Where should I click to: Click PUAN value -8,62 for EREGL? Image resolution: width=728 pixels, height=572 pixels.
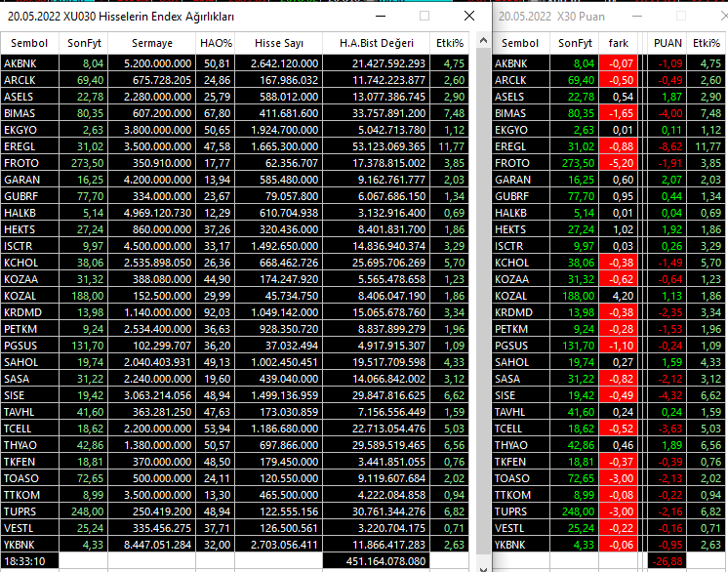click(x=667, y=146)
